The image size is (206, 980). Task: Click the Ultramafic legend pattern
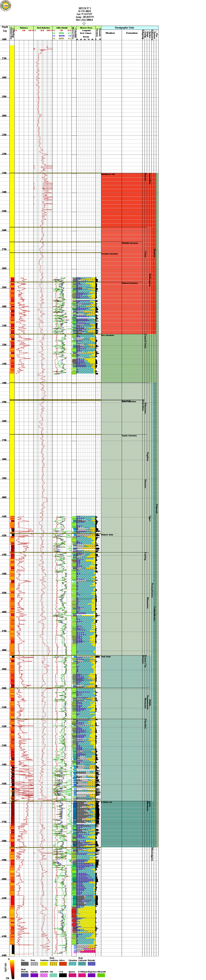coord(101,975)
